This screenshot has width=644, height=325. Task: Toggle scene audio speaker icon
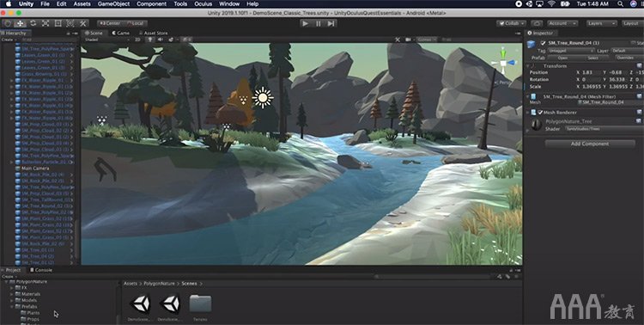coord(161,40)
